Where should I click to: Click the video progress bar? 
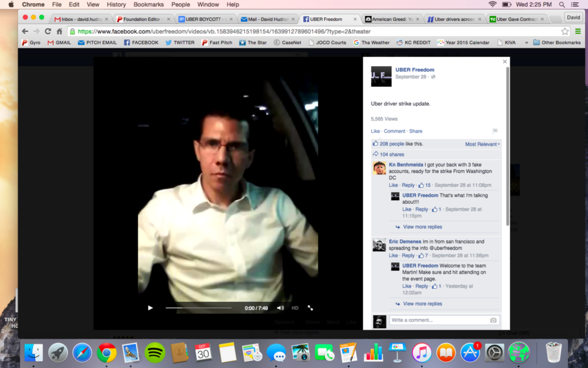[198, 308]
